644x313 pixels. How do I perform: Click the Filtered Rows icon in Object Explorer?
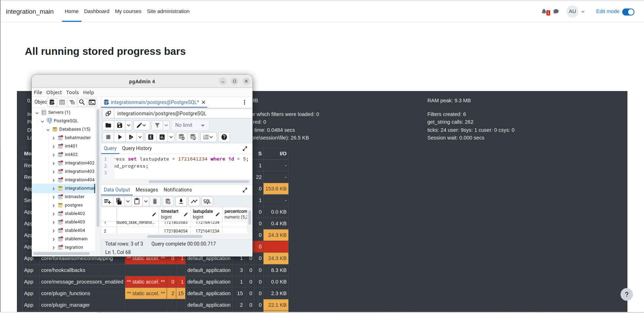click(x=72, y=102)
